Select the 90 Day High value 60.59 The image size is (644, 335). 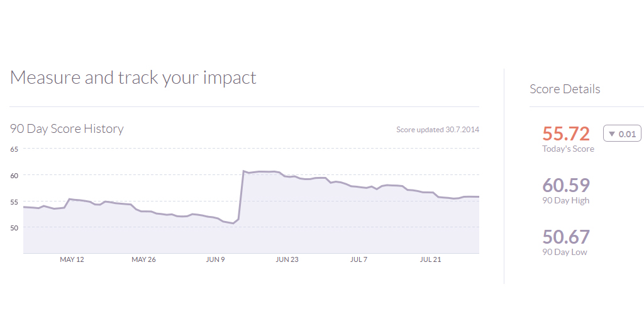point(566,185)
